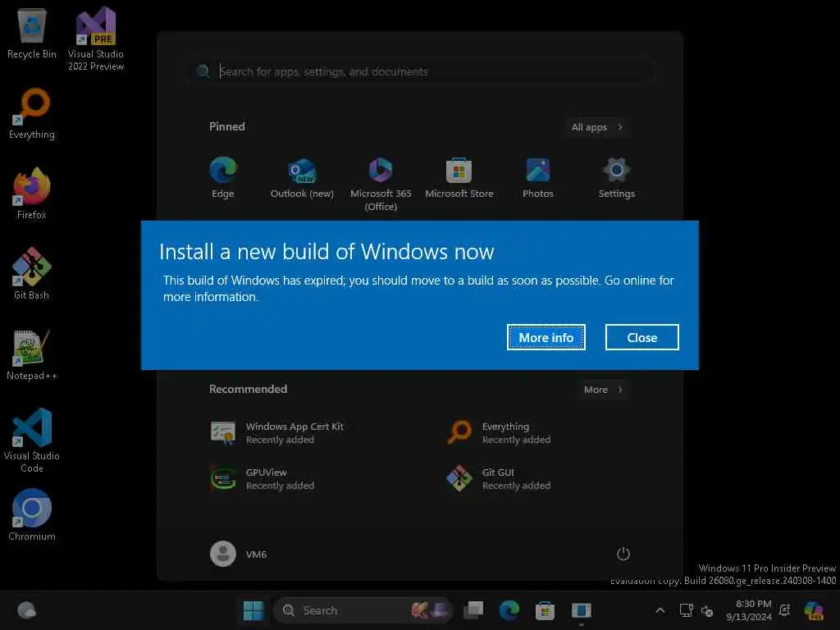Open recommended Windows App Cert Kit
Viewport: 840px width, 630px height.
pyautogui.click(x=277, y=433)
